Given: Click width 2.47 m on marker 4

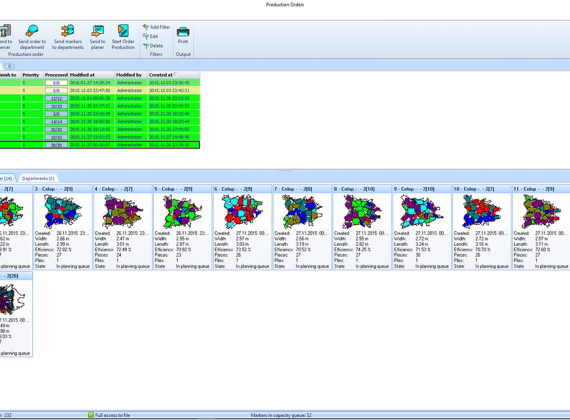Looking at the screenshot, I should tap(122, 239).
